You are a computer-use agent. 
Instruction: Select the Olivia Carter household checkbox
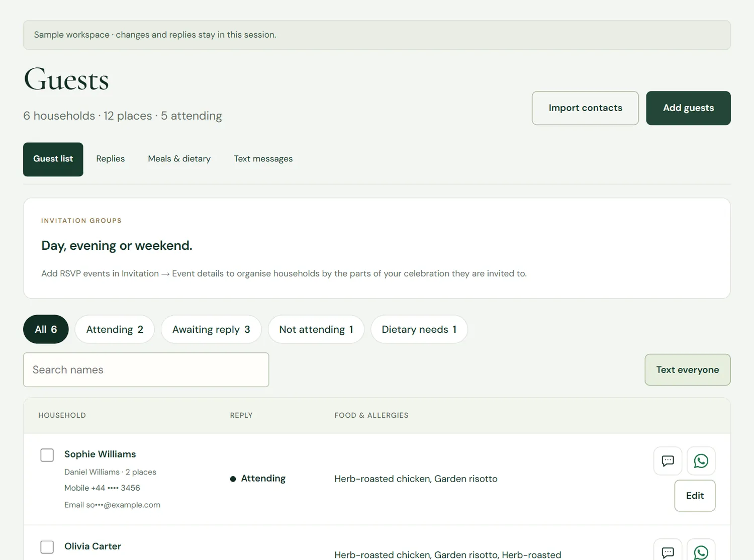pyautogui.click(x=47, y=547)
